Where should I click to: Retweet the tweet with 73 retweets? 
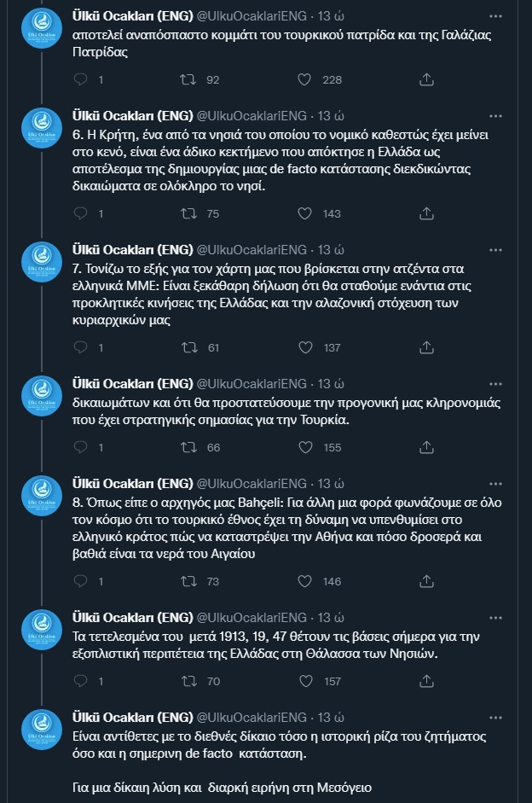tap(192, 581)
